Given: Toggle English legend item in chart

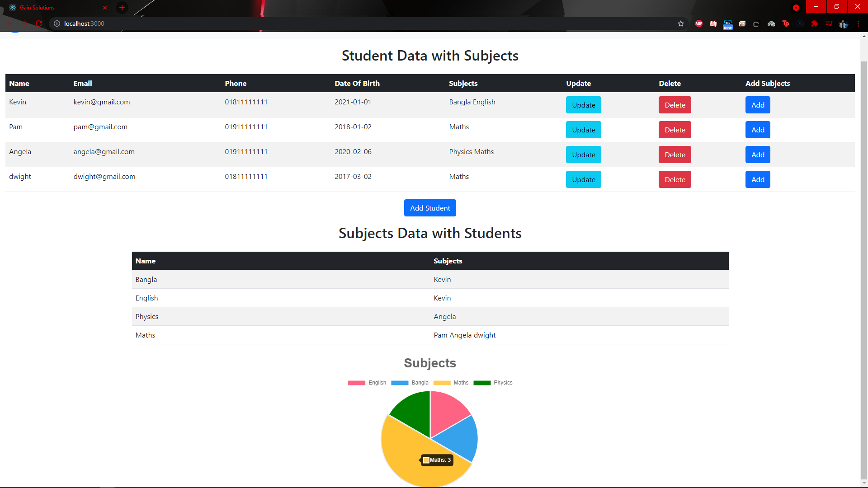Looking at the screenshot, I should [x=367, y=383].
